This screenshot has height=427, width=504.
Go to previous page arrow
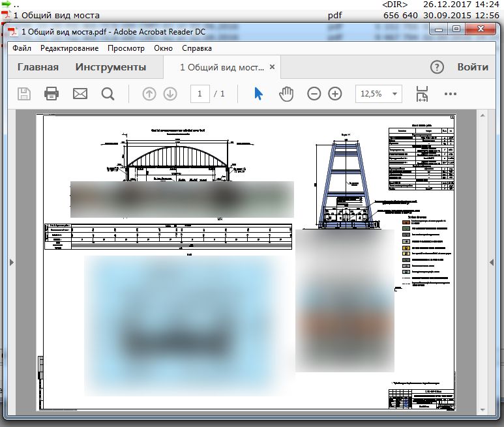149,94
